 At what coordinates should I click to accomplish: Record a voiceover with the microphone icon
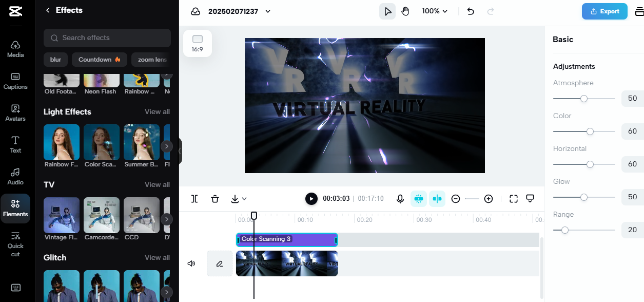click(400, 198)
